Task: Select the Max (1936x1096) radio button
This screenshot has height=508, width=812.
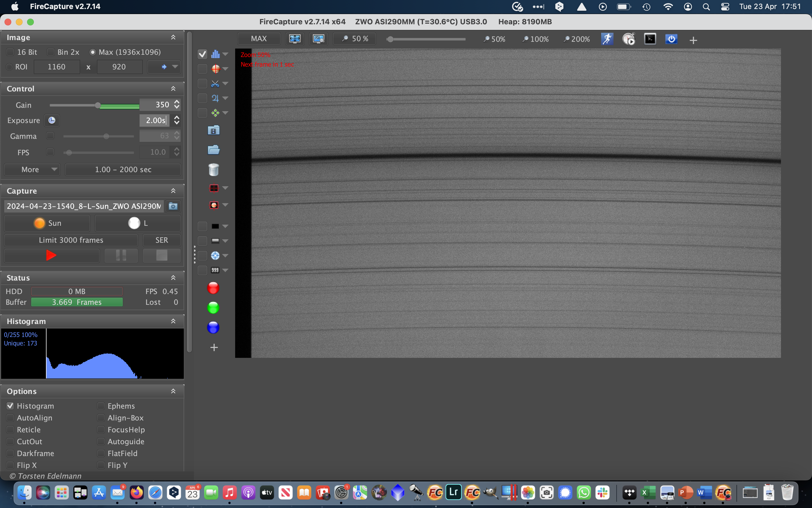Action: [x=93, y=52]
